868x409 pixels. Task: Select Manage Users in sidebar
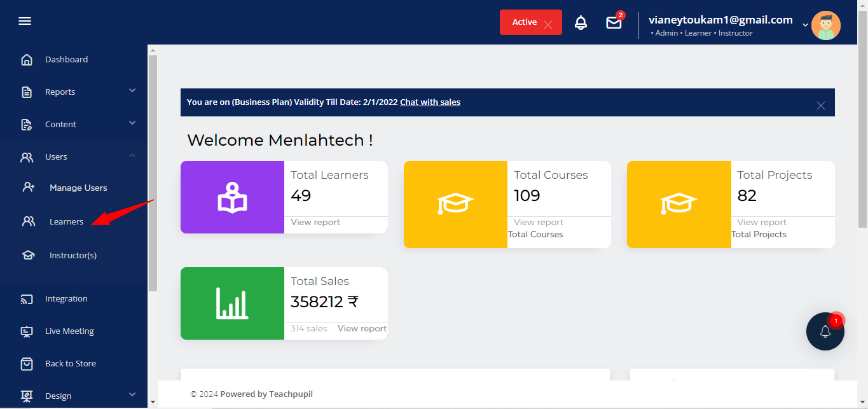[78, 188]
